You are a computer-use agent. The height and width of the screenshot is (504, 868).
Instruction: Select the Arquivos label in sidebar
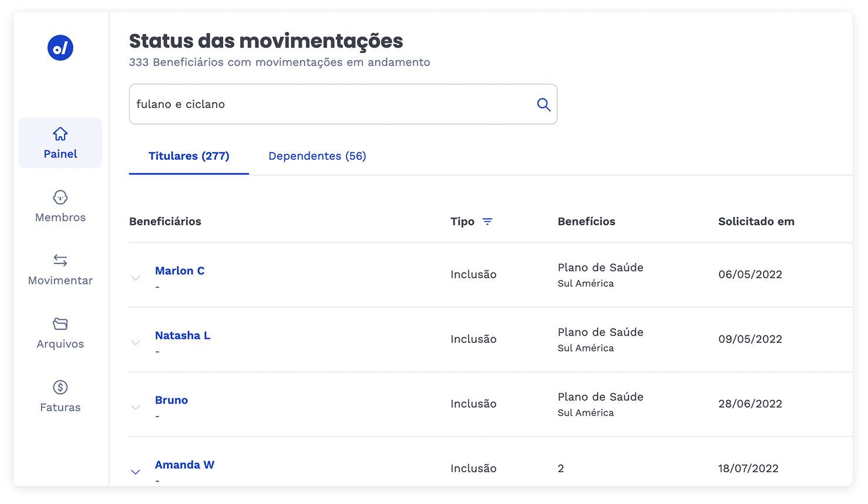60,344
